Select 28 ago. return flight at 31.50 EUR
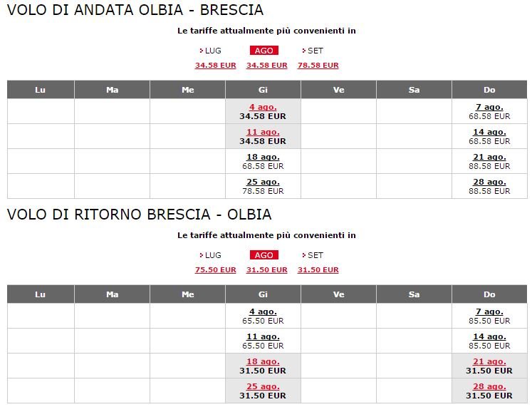Screen dimensions: 532x407 pos(489,386)
